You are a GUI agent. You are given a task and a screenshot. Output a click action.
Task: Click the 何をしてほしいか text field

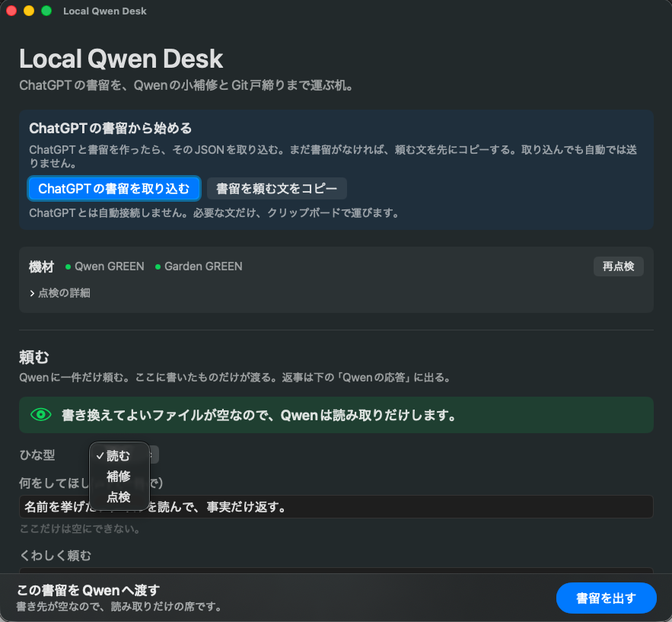336,507
